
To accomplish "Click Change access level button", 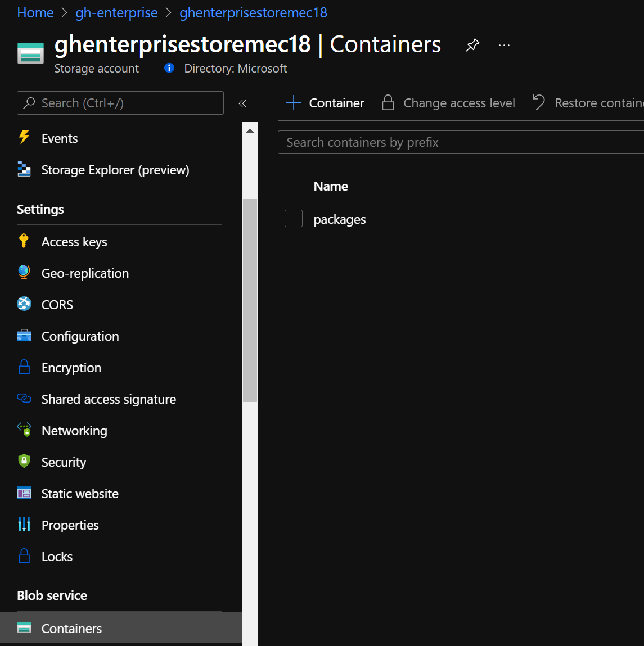I will (448, 102).
